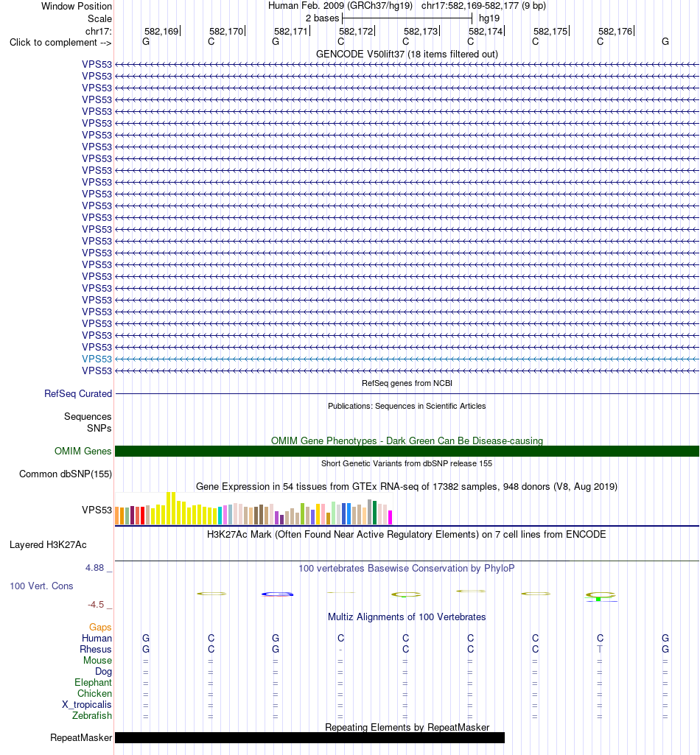
Task: Click 'Publications: Sequences in Scientific Articles' title
Action: (x=407, y=406)
